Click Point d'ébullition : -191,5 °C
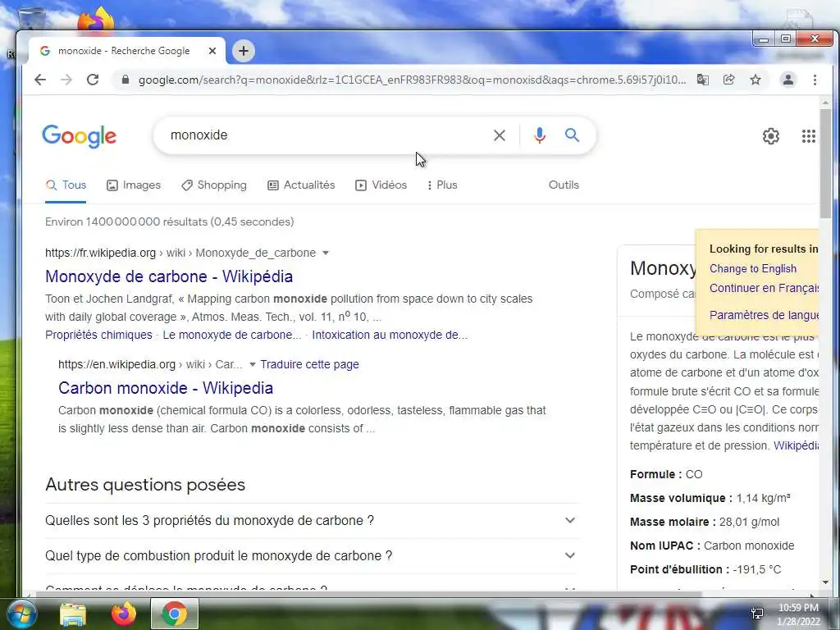Image resolution: width=840 pixels, height=630 pixels. [x=705, y=569]
